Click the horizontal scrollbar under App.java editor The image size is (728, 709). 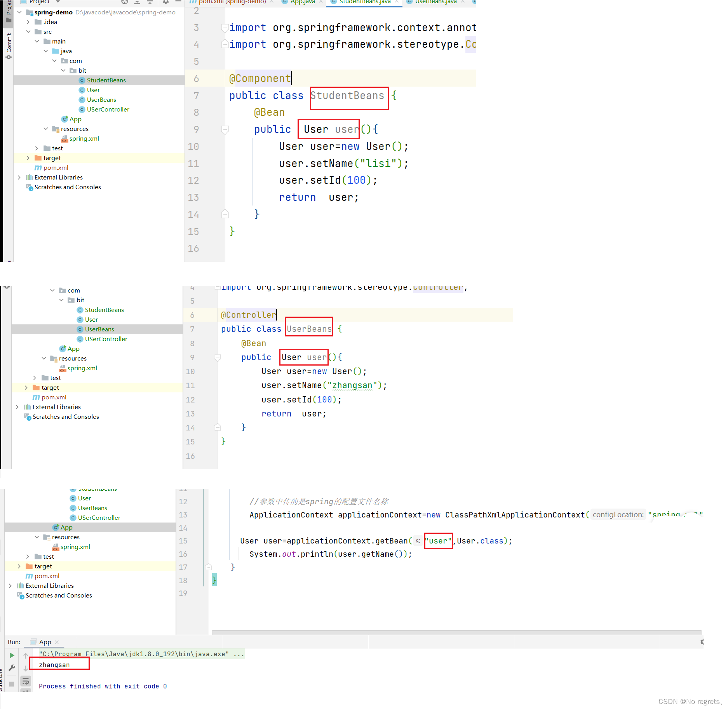coord(456,632)
